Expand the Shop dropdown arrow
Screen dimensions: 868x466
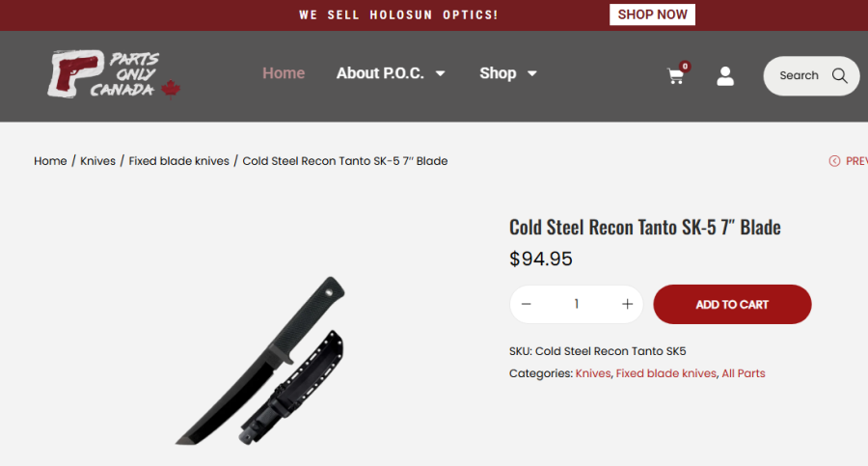coord(532,73)
